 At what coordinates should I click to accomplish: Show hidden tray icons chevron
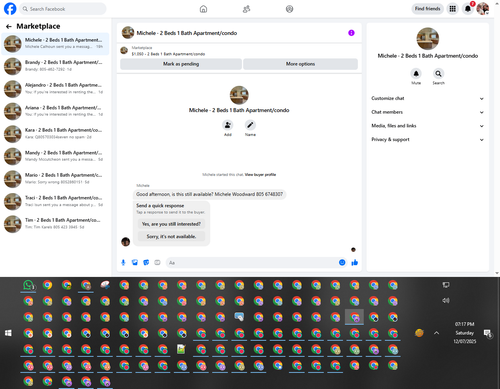pyautogui.click(x=436, y=333)
